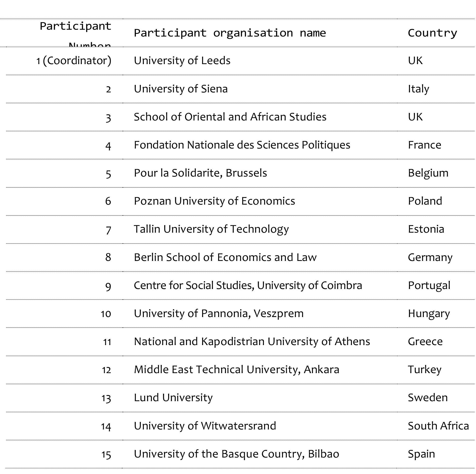Click 'Tallin University of Technology' cell

(x=211, y=229)
